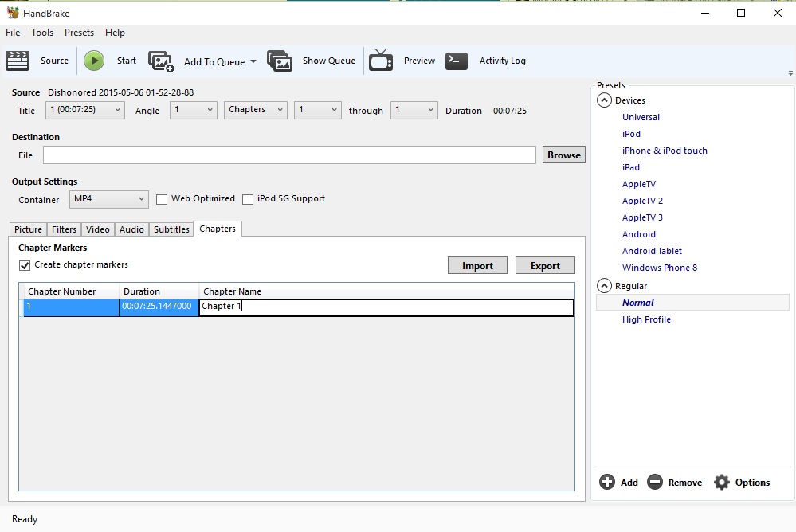Click the Browse button
This screenshot has width=796, height=532.
[x=564, y=155]
